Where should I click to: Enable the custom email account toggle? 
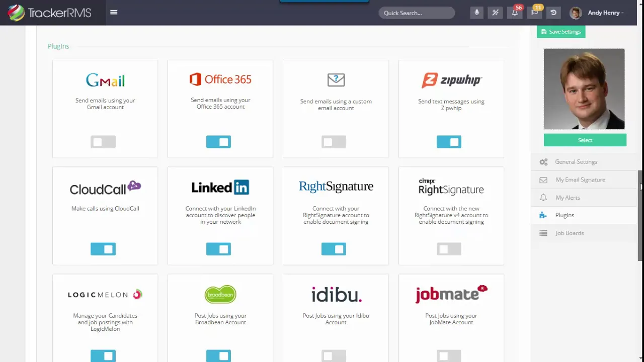point(334,142)
